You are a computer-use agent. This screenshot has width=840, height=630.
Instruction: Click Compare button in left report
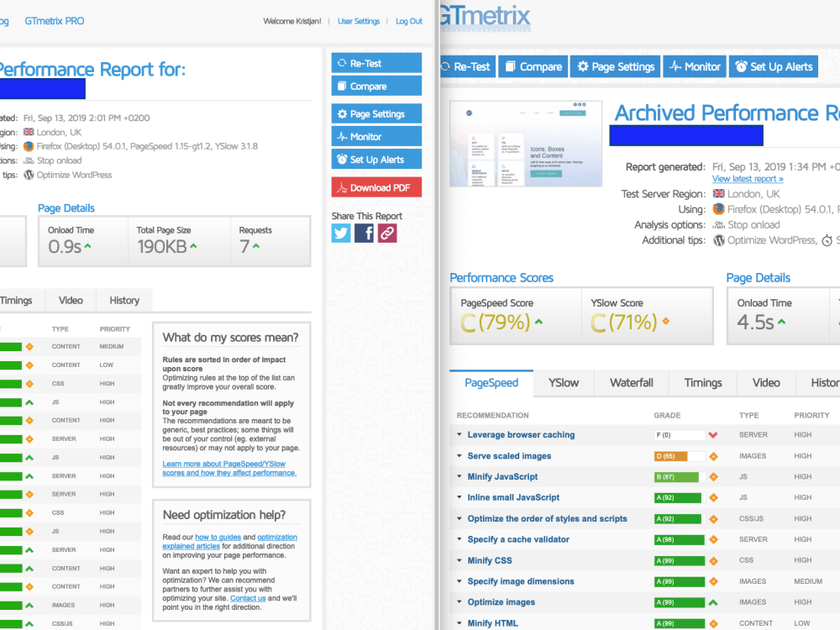(x=376, y=86)
